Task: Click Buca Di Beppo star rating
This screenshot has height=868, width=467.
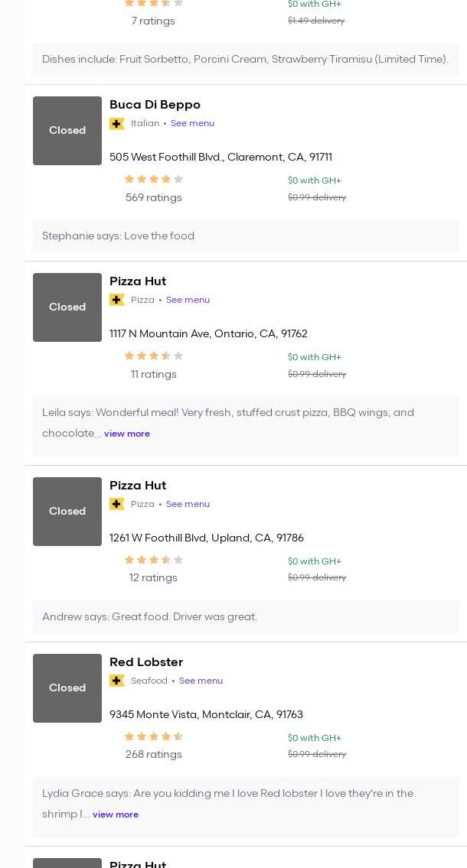Action: tap(154, 179)
